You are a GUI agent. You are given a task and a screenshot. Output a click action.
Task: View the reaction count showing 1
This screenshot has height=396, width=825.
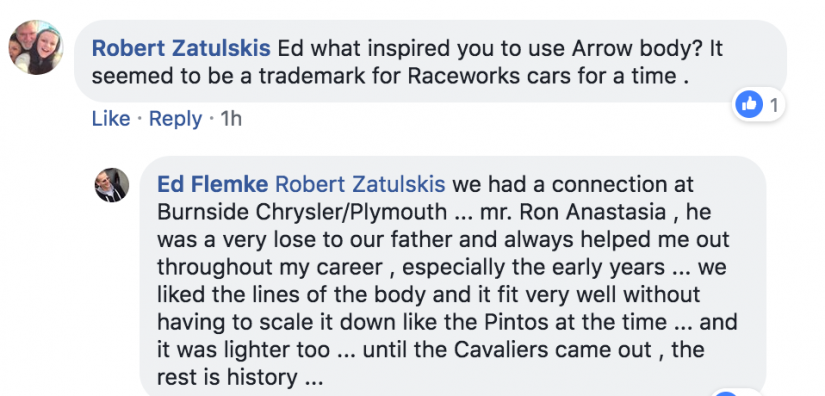pyautogui.click(x=773, y=105)
